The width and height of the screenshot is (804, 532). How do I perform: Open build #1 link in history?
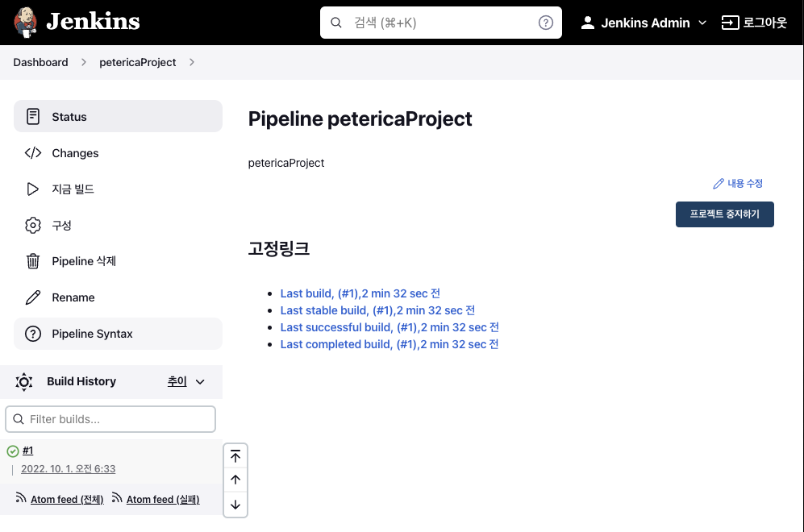click(x=27, y=451)
